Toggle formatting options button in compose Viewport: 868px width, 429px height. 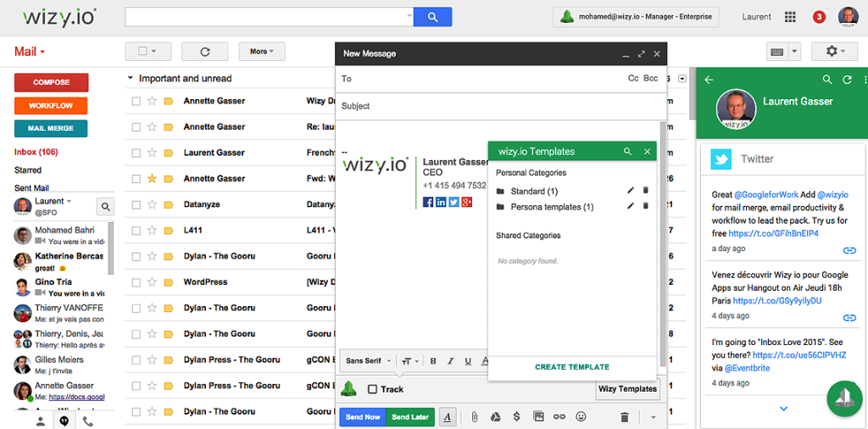[x=448, y=417]
